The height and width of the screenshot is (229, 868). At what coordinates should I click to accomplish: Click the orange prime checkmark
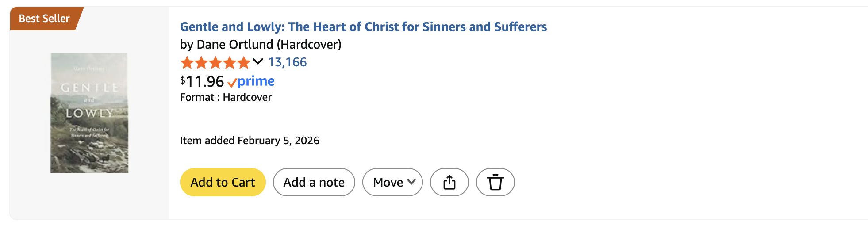point(232,83)
